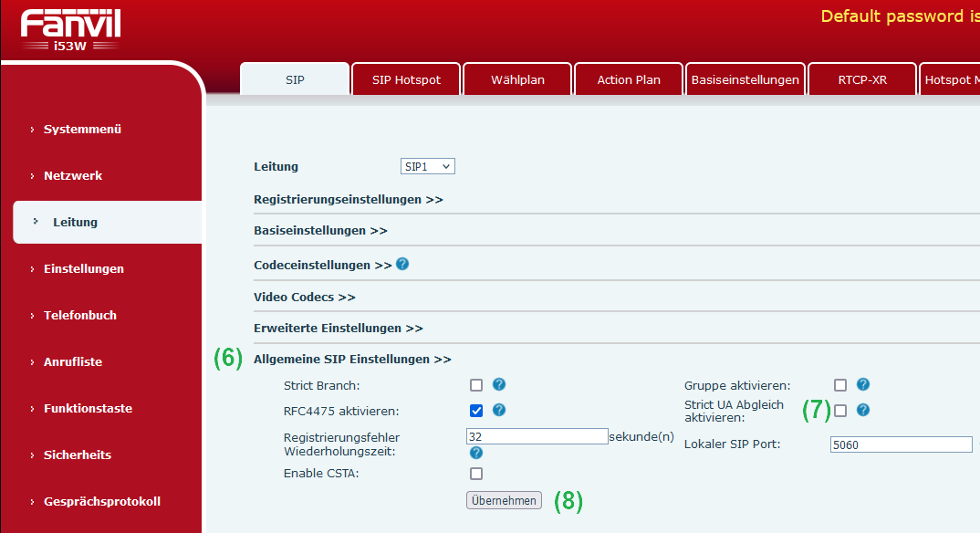The height and width of the screenshot is (533, 980).
Task: Open Systemmenü in the sidebar
Action: click(82, 130)
